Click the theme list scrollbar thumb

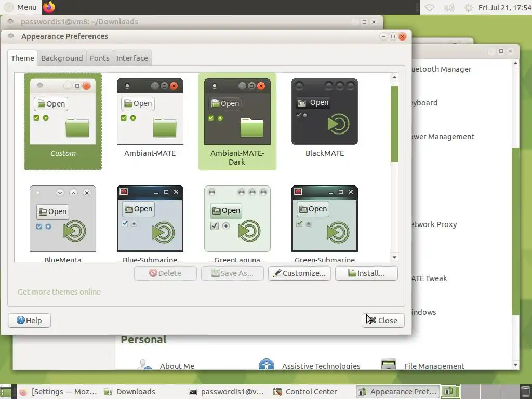394,124
